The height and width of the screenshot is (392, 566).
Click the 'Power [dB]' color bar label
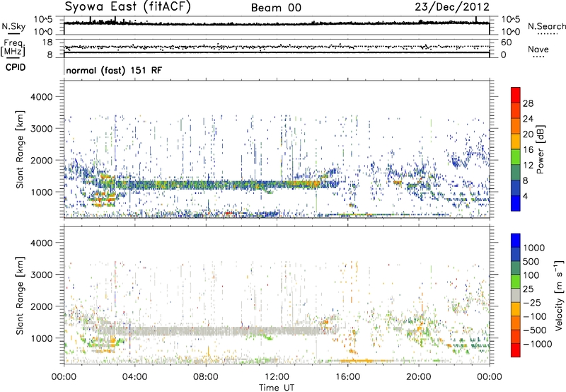pos(540,149)
